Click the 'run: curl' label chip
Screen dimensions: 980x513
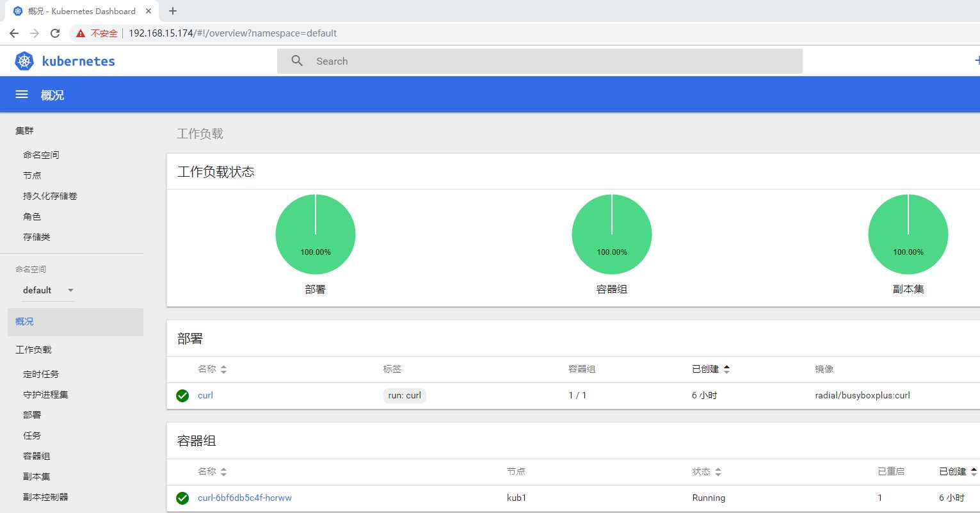(x=405, y=396)
